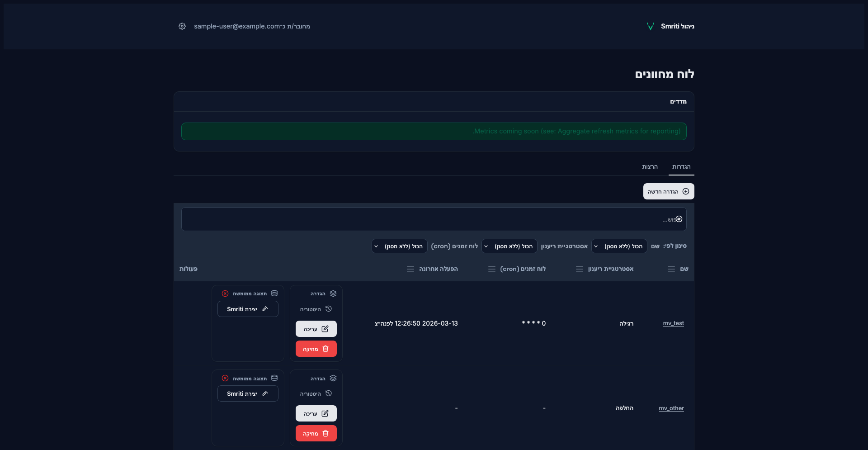Select the הגדרות tab
The height and width of the screenshot is (450, 868).
681,167
